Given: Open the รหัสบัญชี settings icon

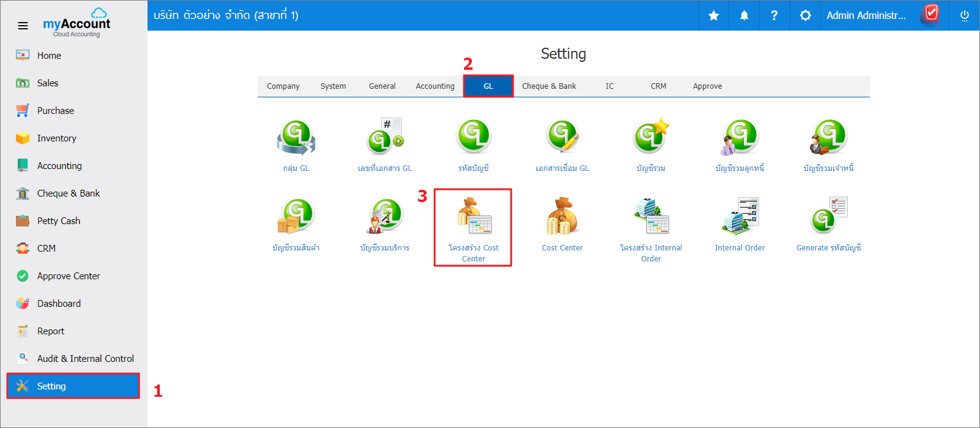Looking at the screenshot, I should click(474, 137).
